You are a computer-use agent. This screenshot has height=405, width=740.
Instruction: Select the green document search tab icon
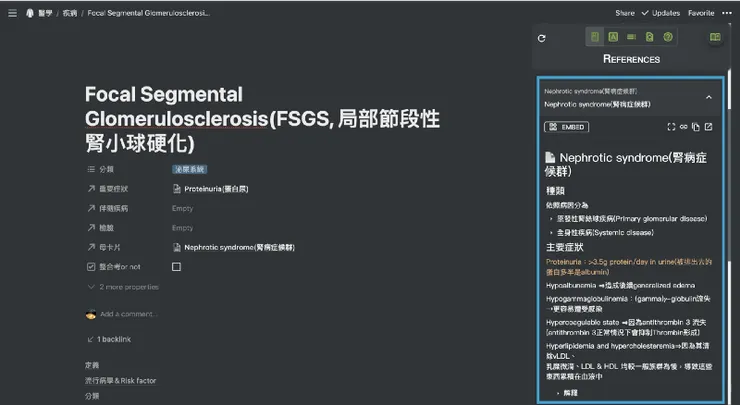(x=649, y=37)
